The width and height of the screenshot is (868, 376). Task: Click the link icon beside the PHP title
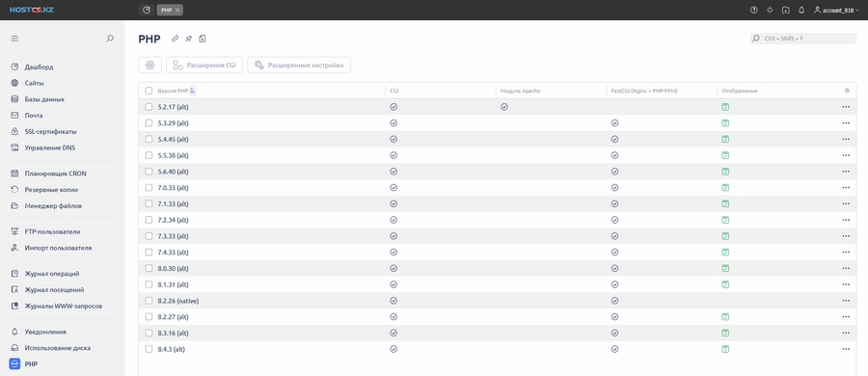(175, 39)
